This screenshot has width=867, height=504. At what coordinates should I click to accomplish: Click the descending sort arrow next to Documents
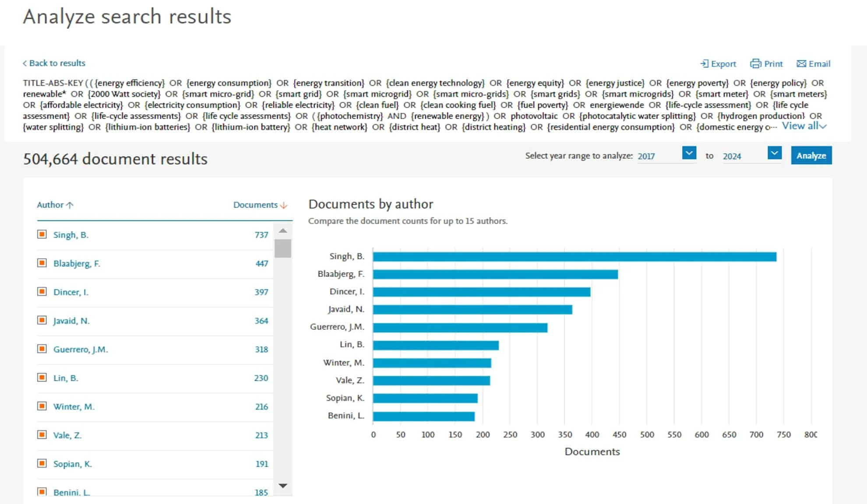pyautogui.click(x=283, y=205)
